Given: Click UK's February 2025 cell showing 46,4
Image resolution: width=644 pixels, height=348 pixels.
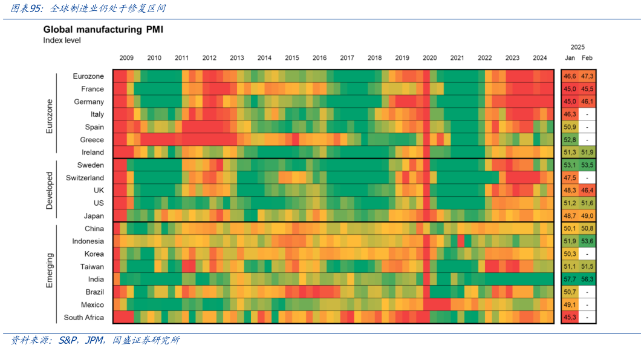Looking at the screenshot, I should pyautogui.click(x=587, y=191).
